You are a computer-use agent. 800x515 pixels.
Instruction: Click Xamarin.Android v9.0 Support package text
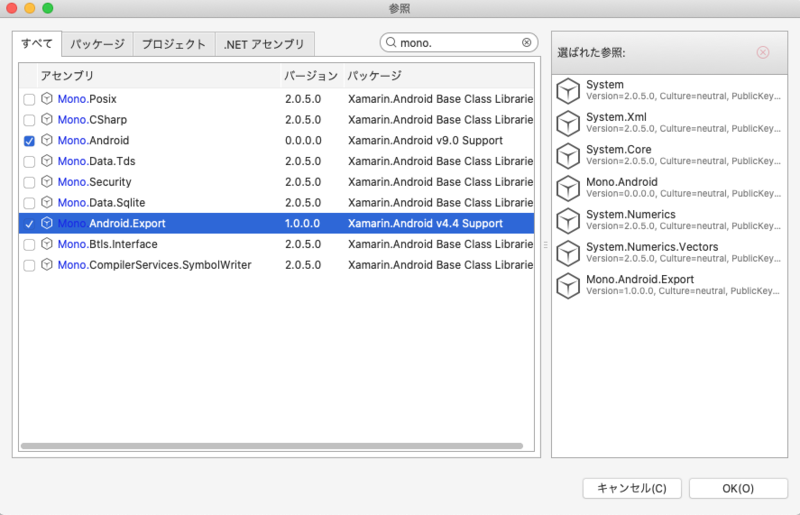click(x=426, y=140)
